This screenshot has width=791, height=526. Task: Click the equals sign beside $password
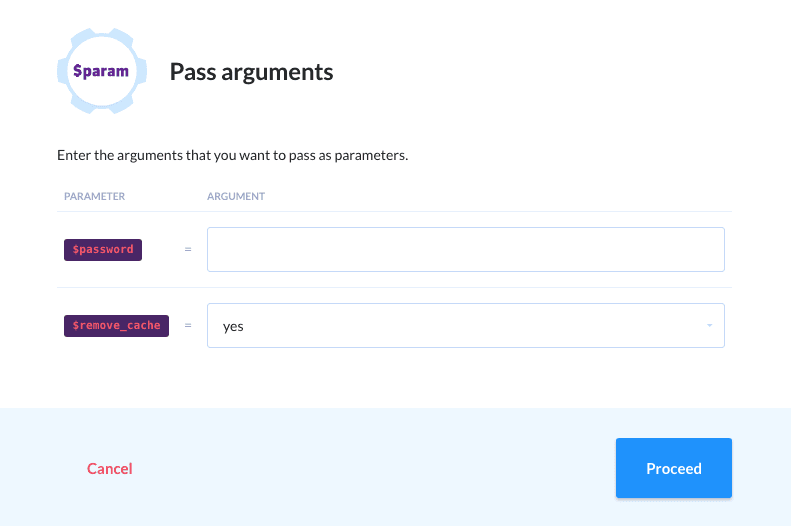pyautogui.click(x=188, y=249)
